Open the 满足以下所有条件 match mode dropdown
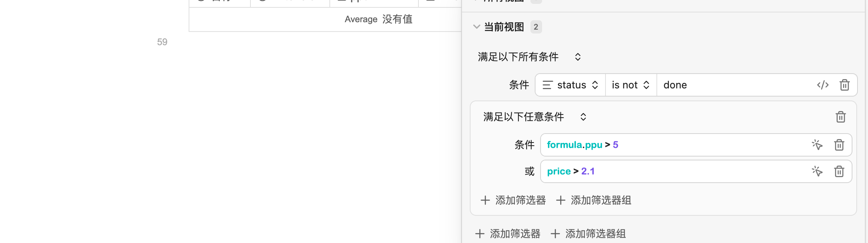This screenshot has width=868, height=243. (x=529, y=57)
